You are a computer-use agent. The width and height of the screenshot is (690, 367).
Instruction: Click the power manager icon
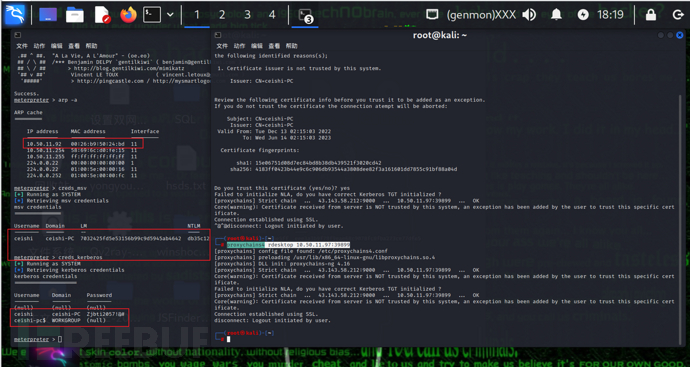pyautogui.click(x=583, y=15)
